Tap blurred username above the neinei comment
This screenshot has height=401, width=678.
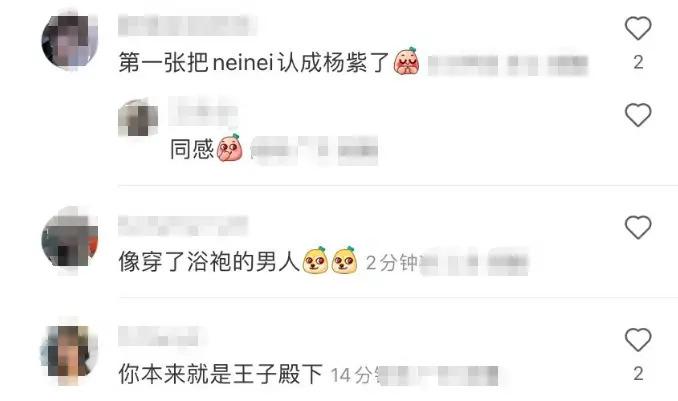coord(187,25)
